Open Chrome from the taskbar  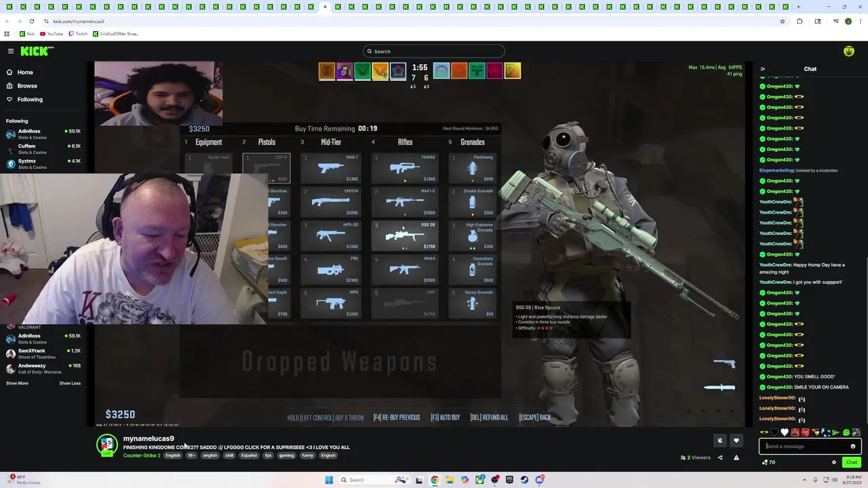coord(435,480)
